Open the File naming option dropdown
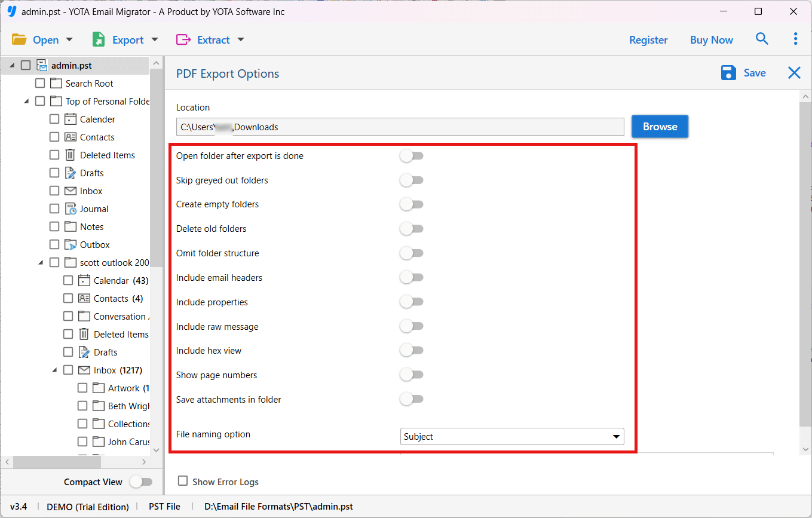 click(x=512, y=437)
